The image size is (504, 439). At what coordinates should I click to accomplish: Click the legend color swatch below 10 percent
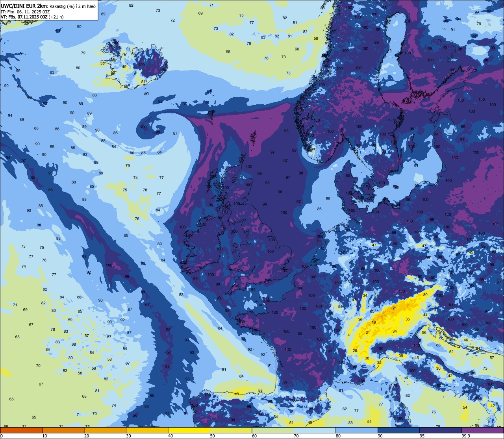pos(21,430)
